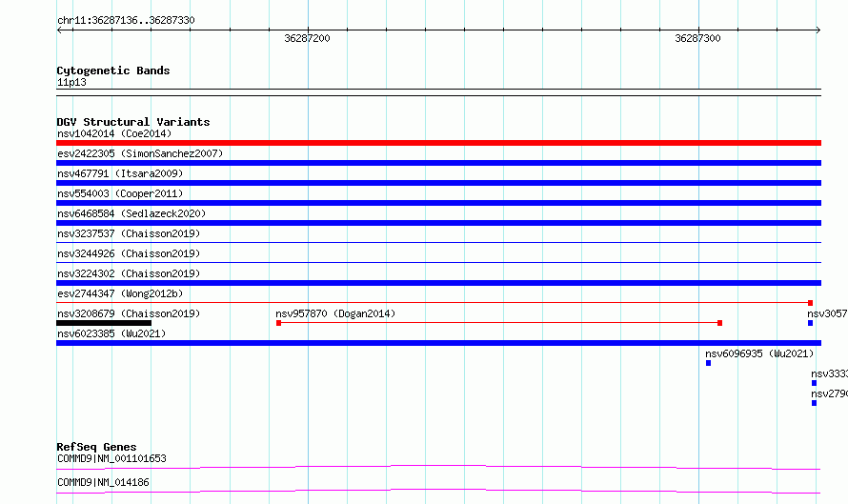Viewport: 848px width, 504px height.
Task: Select variant label nsv3244926 (Chaisson2019)
Action: click(x=129, y=253)
